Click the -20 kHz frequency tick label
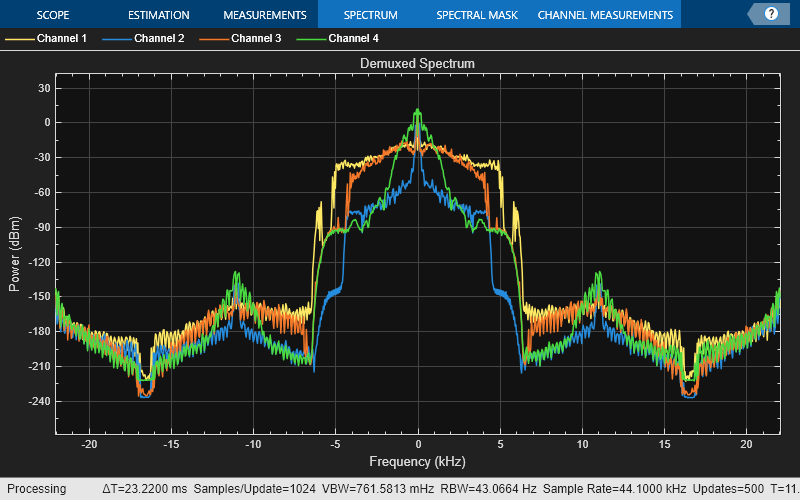The height and width of the screenshot is (500, 800). pos(89,444)
